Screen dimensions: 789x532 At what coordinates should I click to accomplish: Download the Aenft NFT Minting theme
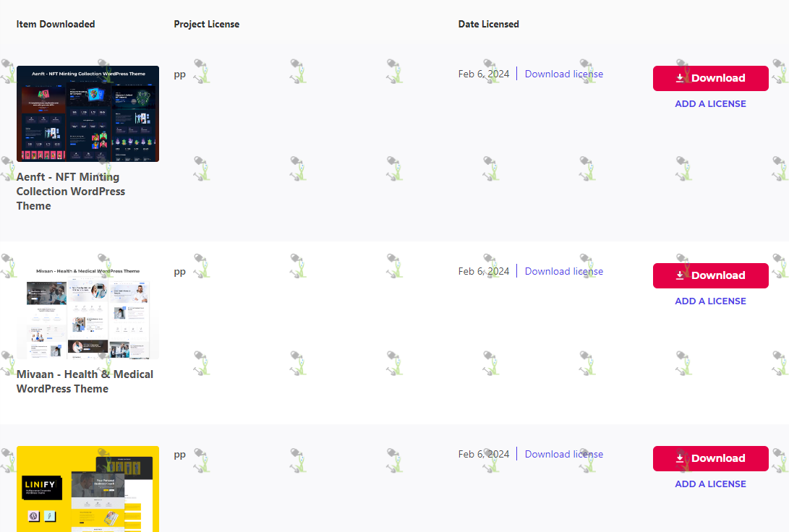point(710,78)
